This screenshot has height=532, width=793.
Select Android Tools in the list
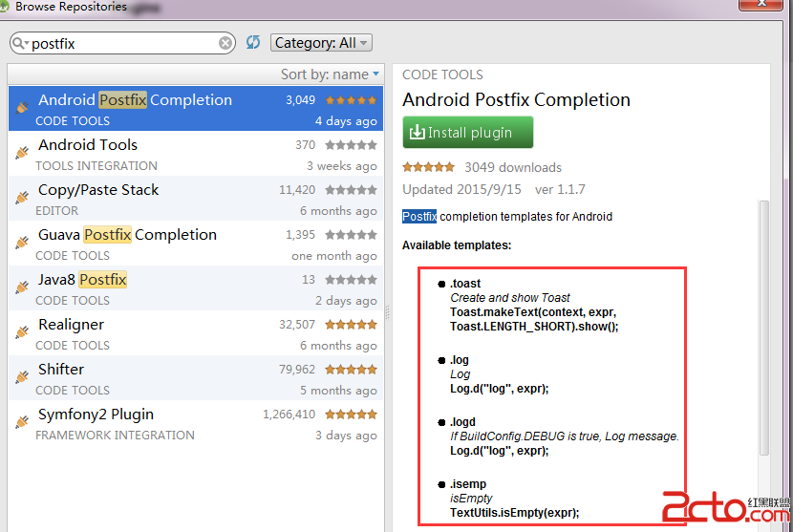(196, 153)
